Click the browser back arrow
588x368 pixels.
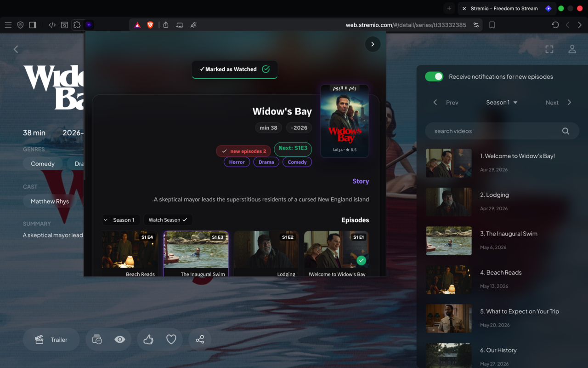pyautogui.click(x=568, y=25)
